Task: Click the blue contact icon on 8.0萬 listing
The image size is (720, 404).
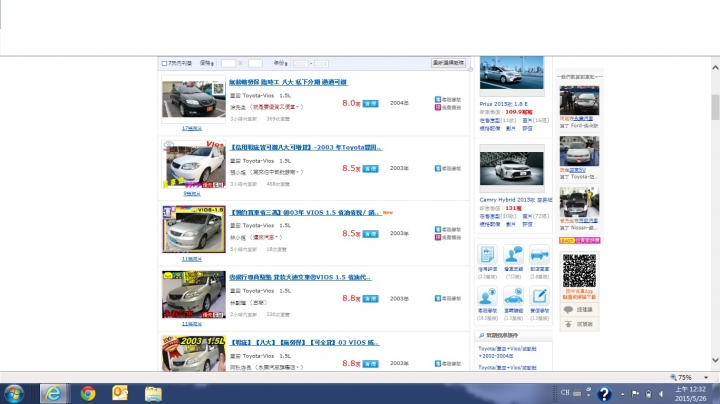Action: pos(438,100)
